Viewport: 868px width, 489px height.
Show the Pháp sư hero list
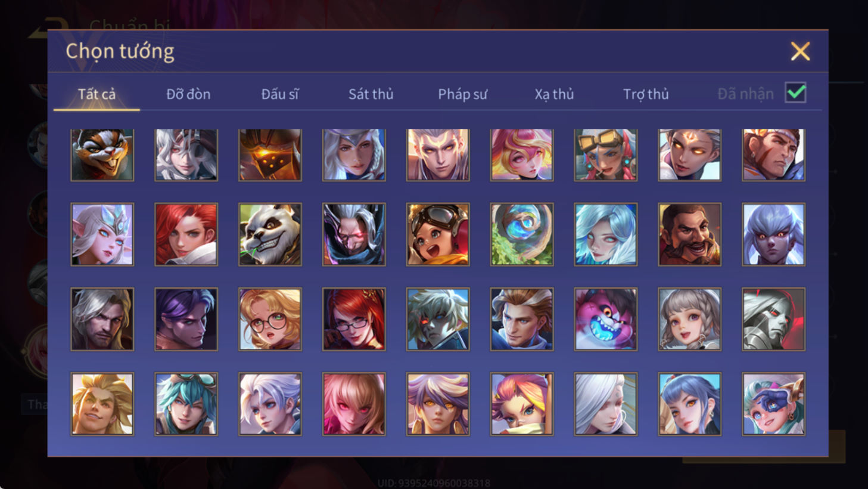pyautogui.click(x=462, y=94)
